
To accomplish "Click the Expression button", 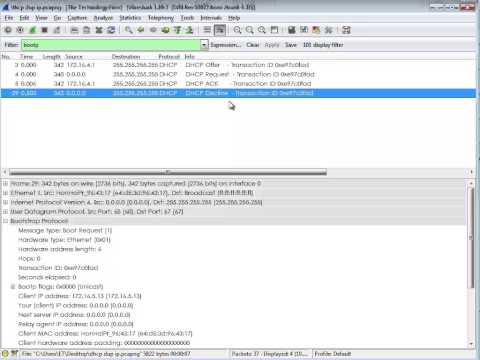I will pyautogui.click(x=226, y=45).
